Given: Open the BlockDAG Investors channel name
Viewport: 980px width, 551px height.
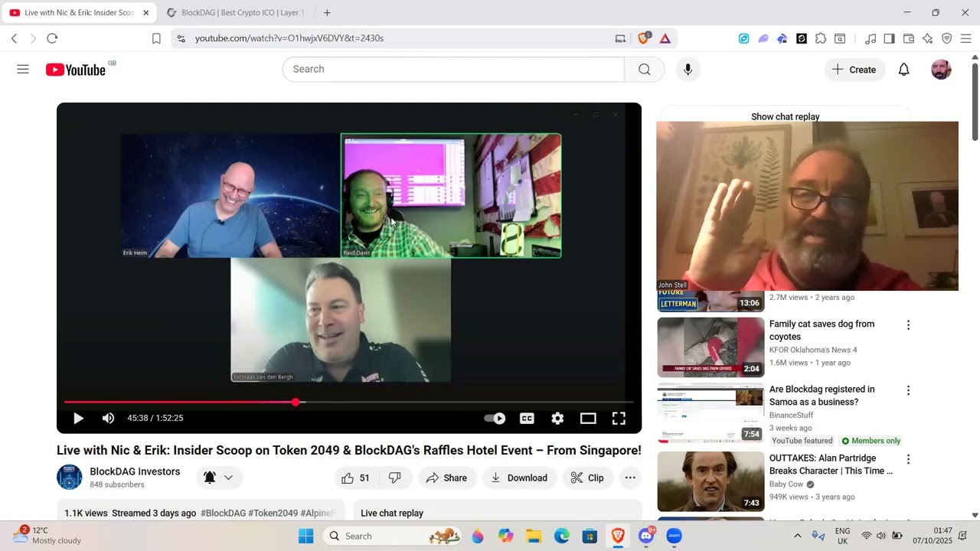Looking at the screenshot, I should click(x=135, y=471).
